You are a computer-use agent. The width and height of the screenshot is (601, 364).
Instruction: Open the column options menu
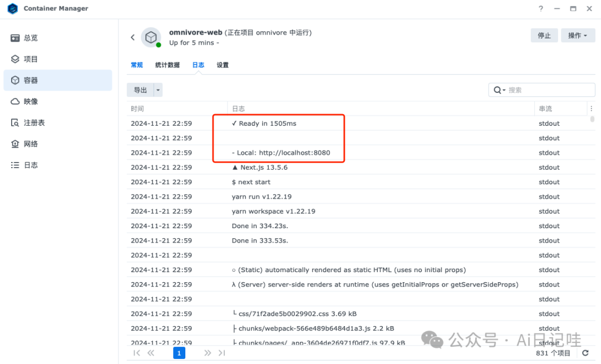592,109
